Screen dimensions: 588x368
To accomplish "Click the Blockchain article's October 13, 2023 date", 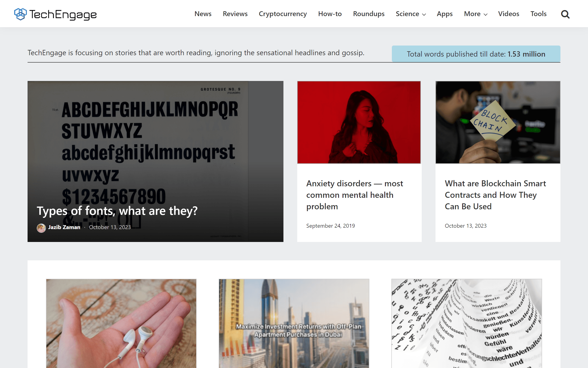I will click(466, 226).
